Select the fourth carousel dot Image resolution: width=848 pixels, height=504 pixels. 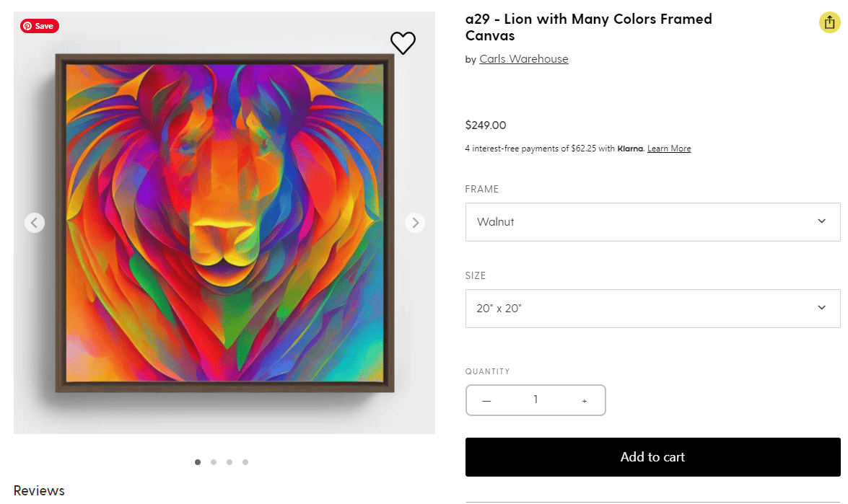tap(245, 462)
